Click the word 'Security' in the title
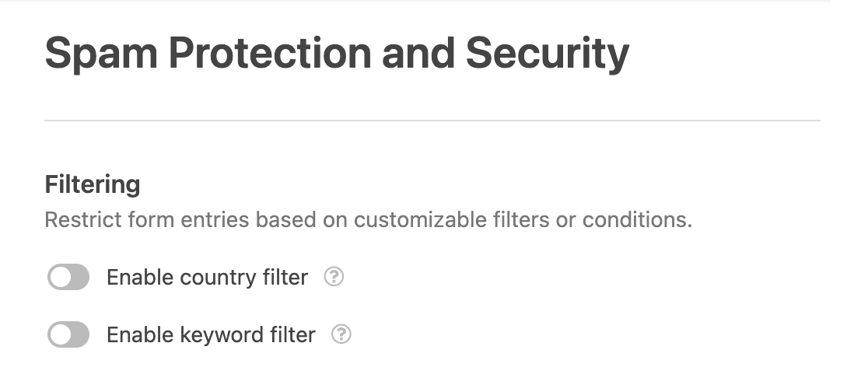The width and height of the screenshot is (868, 378). (548, 54)
